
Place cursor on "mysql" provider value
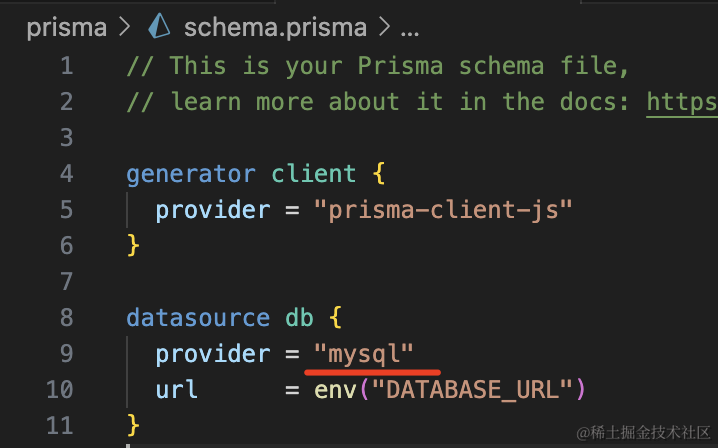(x=364, y=355)
